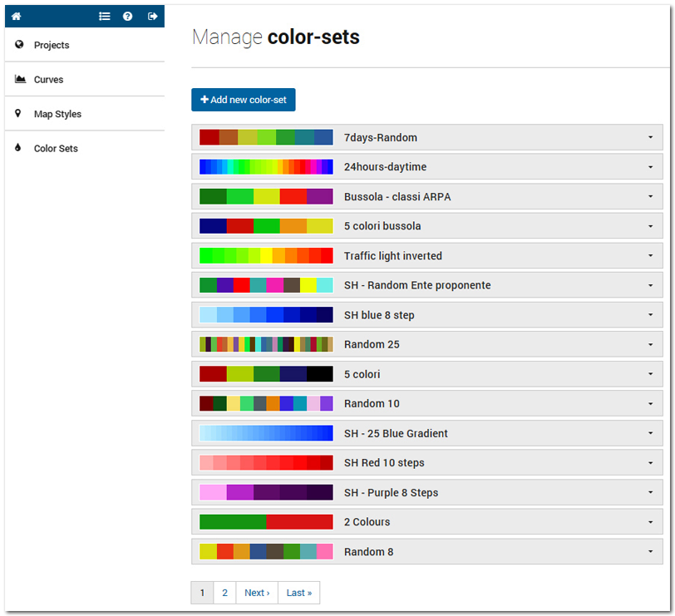
Task: Go to pagination page 1
Action: click(x=202, y=593)
